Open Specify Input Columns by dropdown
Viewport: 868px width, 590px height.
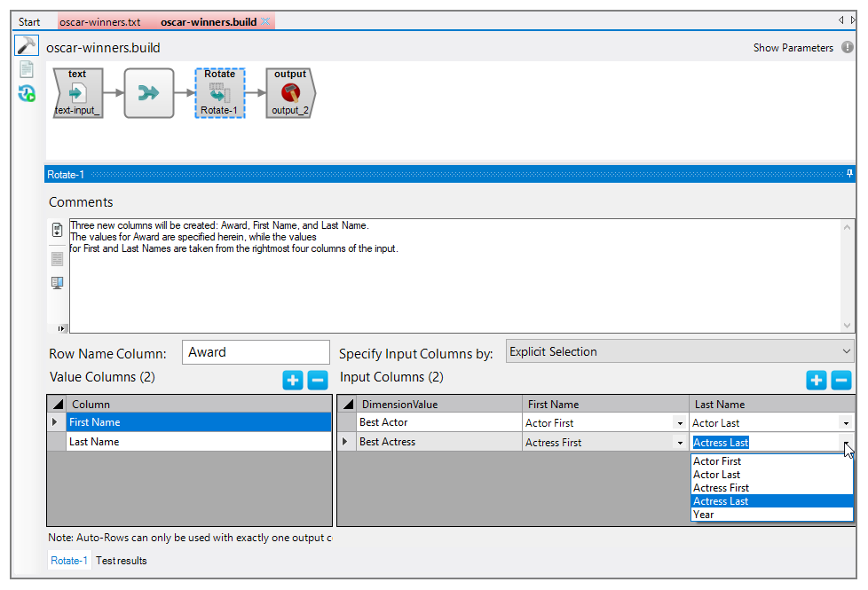679,352
